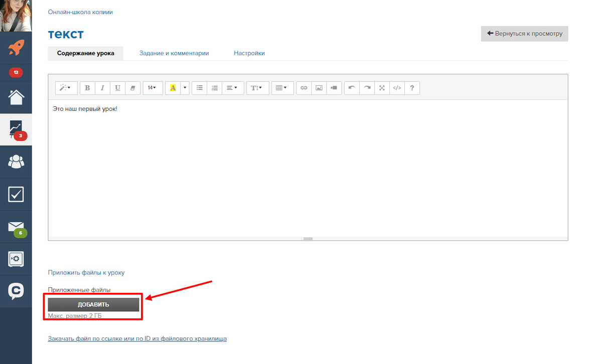Insert a video using the video icon
The height and width of the screenshot is (364, 602).
[334, 88]
